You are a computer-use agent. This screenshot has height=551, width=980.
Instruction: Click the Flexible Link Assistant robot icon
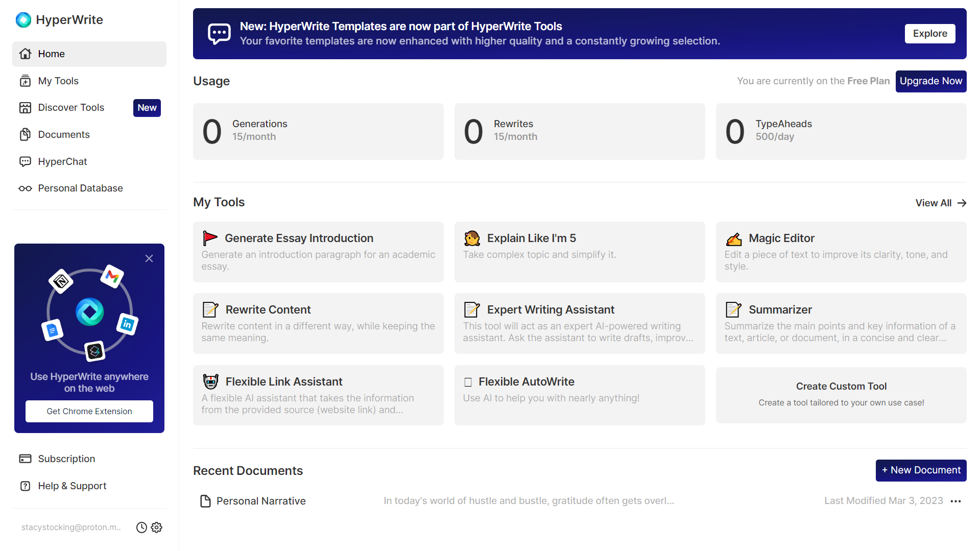click(210, 381)
